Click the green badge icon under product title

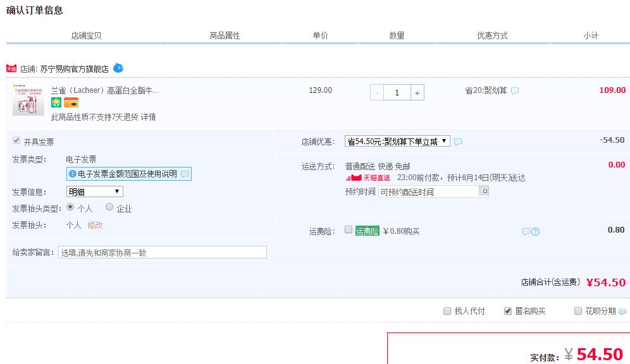56,103
